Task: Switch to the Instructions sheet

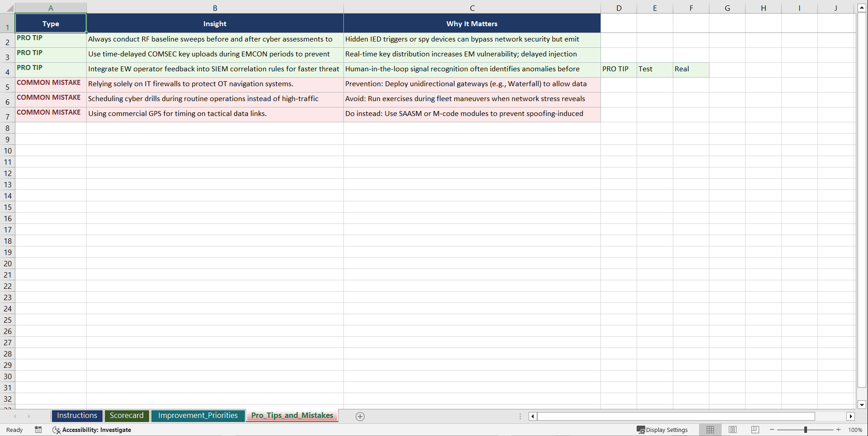Action: pyautogui.click(x=77, y=415)
